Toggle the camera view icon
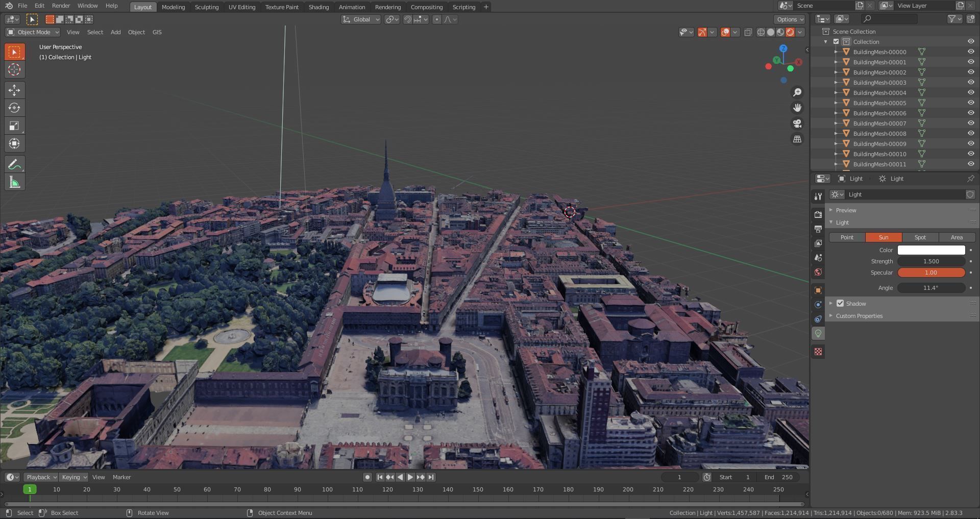Image resolution: width=980 pixels, height=519 pixels. 797,123
